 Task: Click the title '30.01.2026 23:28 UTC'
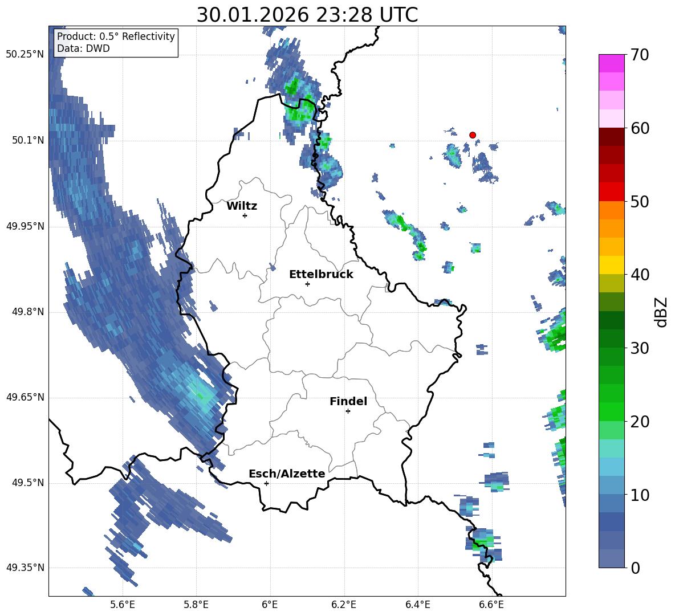point(307,15)
